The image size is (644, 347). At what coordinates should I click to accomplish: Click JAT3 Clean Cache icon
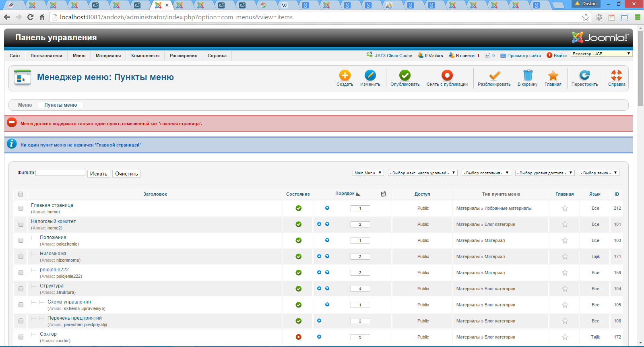pos(369,54)
